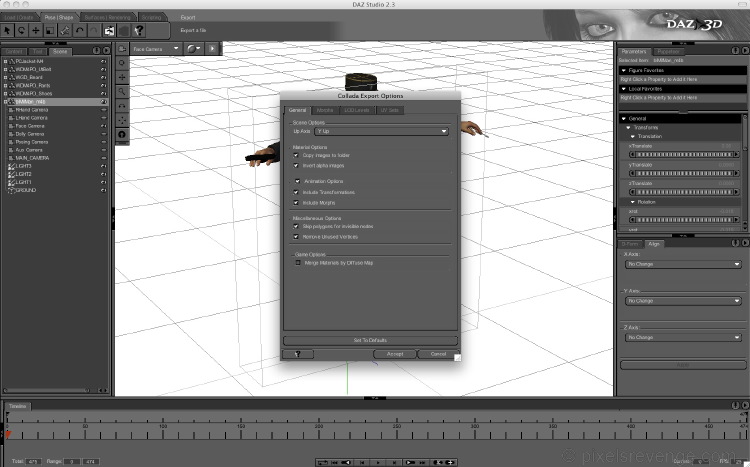The height and width of the screenshot is (467, 750).
Task: Toggle Animation Options checkbox
Action: point(298,181)
